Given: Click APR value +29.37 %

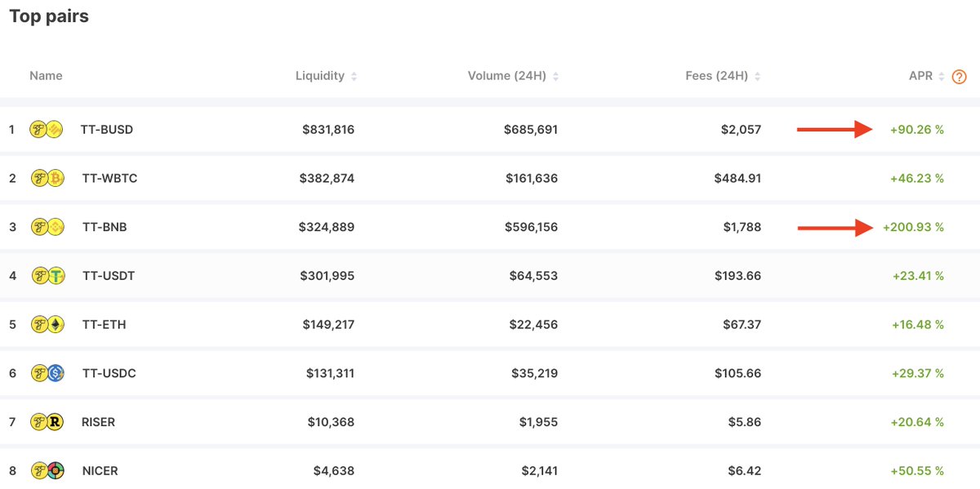Looking at the screenshot, I should pyautogui.click(x=918, y=373).
